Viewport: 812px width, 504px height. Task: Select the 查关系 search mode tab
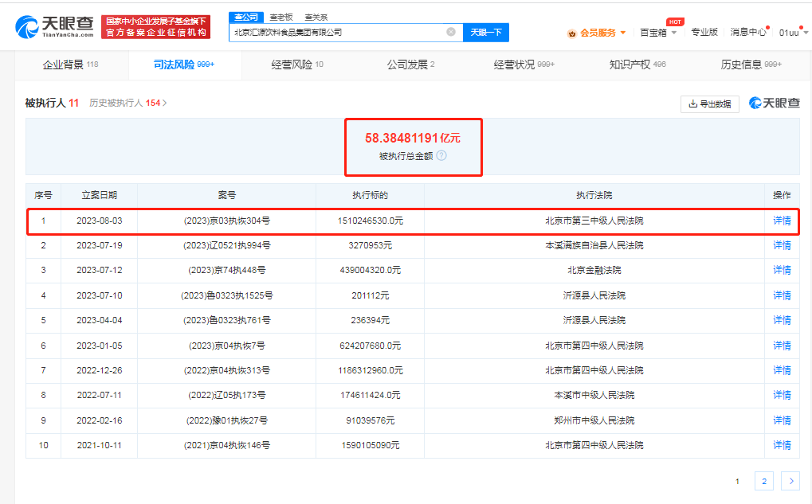(316, 17)
